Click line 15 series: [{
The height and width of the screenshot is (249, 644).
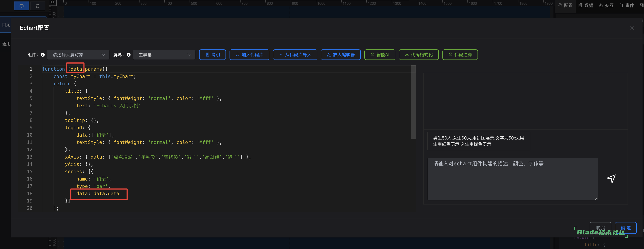pos(79,172)
